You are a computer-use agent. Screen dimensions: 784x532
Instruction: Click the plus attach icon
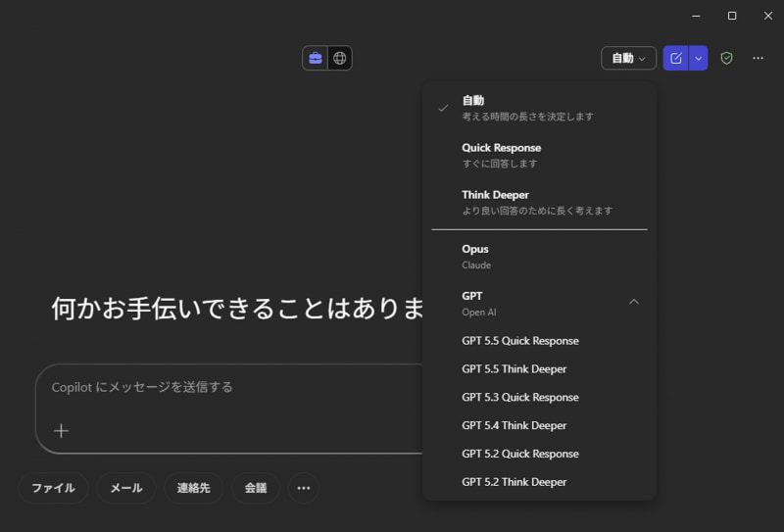pos(61,431)
